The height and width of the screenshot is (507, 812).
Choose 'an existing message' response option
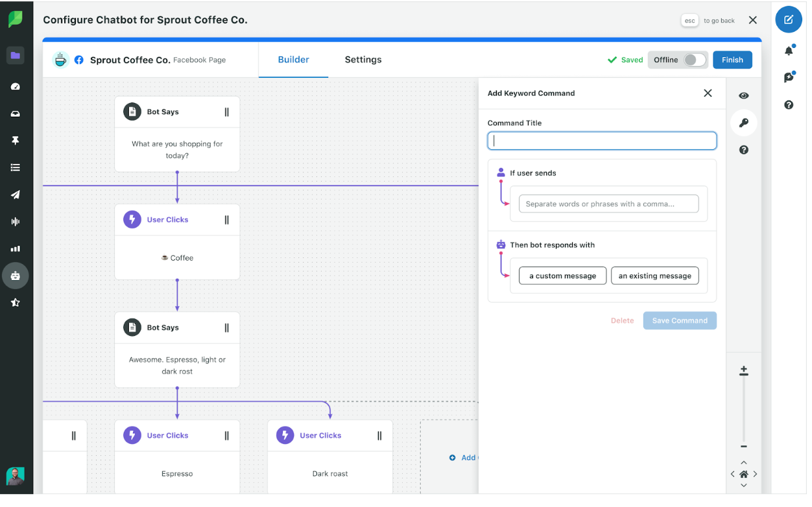pyautogui.click(x=655, y=276)
